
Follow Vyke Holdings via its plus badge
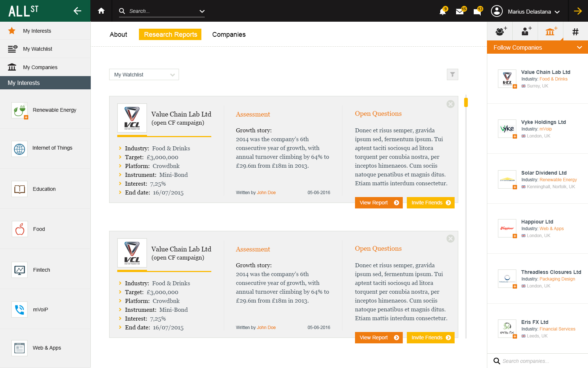[x=515, y=136]
